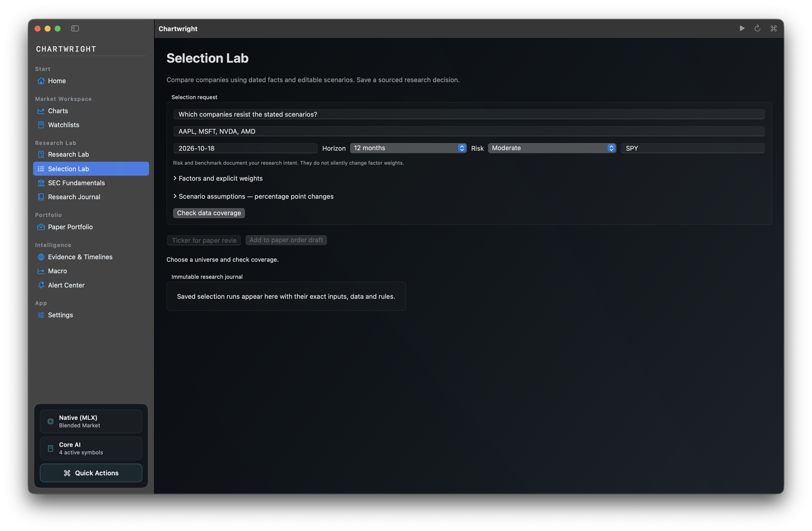Image resolution: width=812 pixels, height=531 pixels.
Task: Click the Native (MLX) Blended Market card
Action: click(91, 421)
